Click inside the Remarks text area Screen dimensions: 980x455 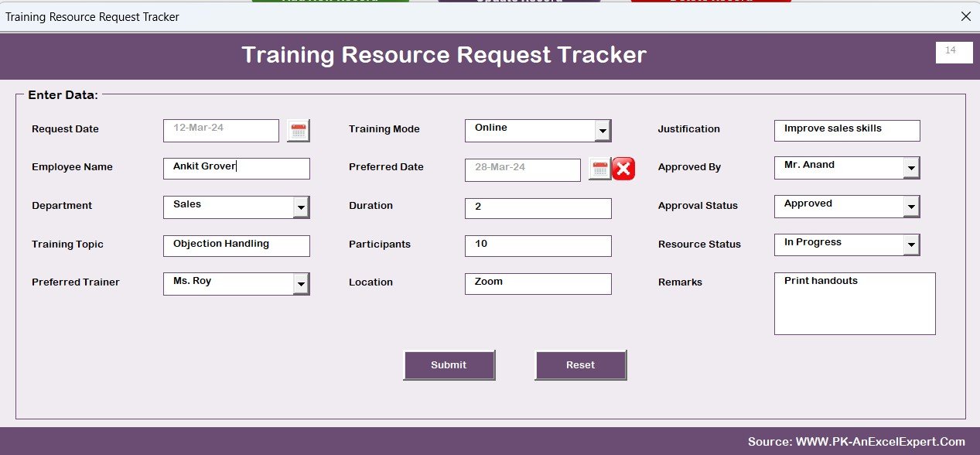pyautogui.click(x=855, y=303)
